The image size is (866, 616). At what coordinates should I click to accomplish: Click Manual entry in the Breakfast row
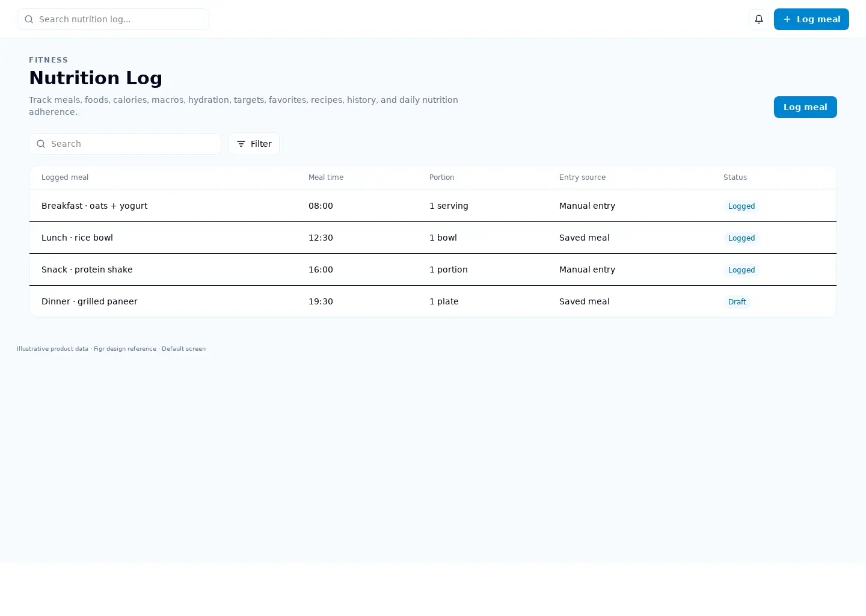point(587,206)
